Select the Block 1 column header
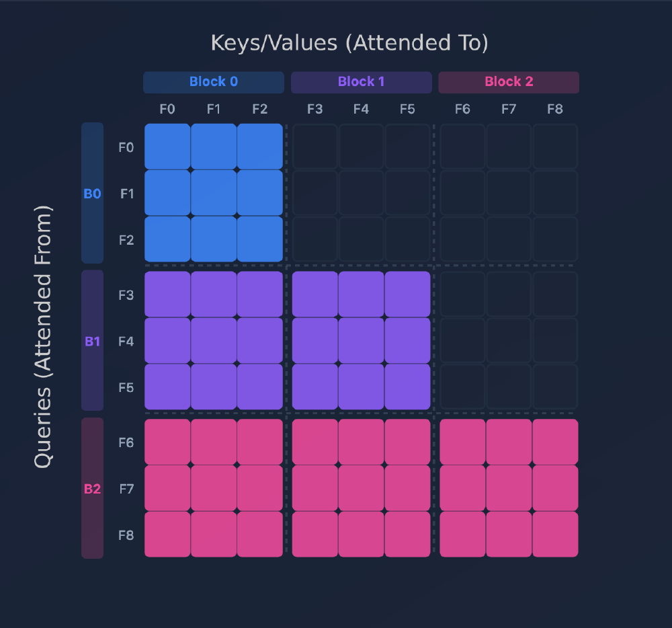This screenshot has height=628, width=672. point(361,82)
